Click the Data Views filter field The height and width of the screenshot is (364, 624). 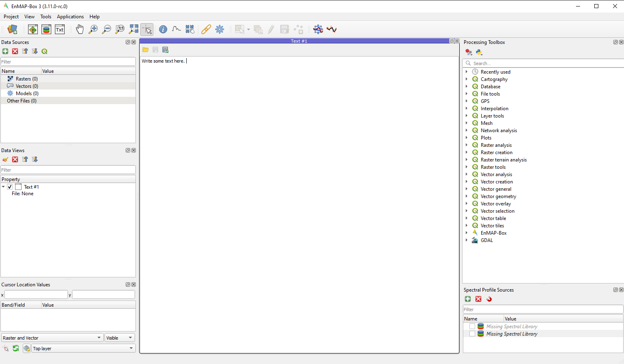tap(68, 170)
